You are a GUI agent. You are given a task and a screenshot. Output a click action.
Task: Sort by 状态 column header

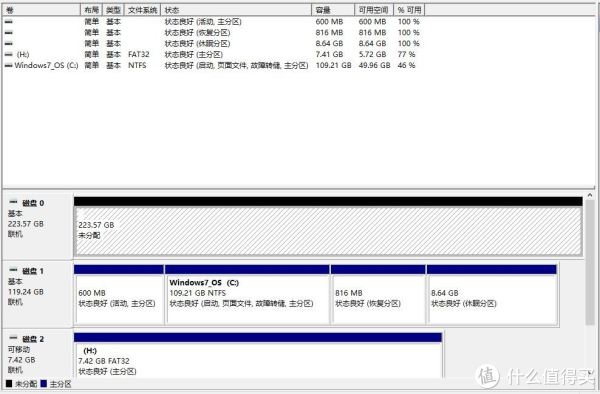pos(236,10)
